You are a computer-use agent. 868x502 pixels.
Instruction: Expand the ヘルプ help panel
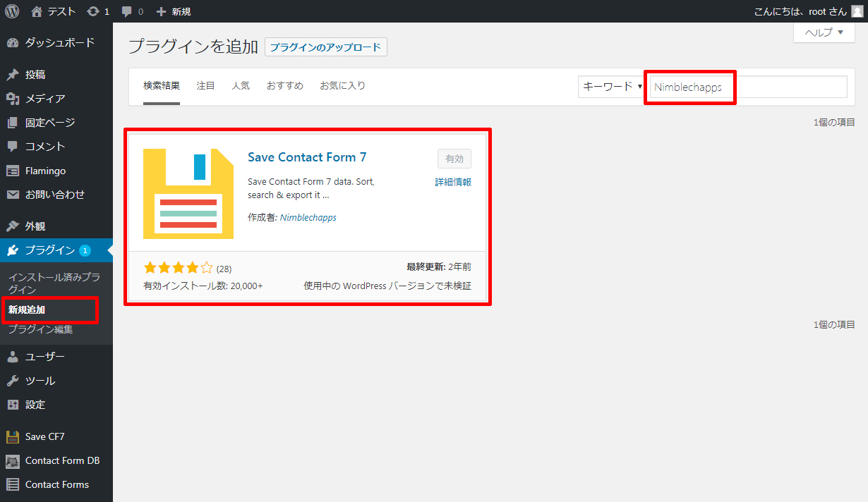pyautogui.click(x=824, y=32)
